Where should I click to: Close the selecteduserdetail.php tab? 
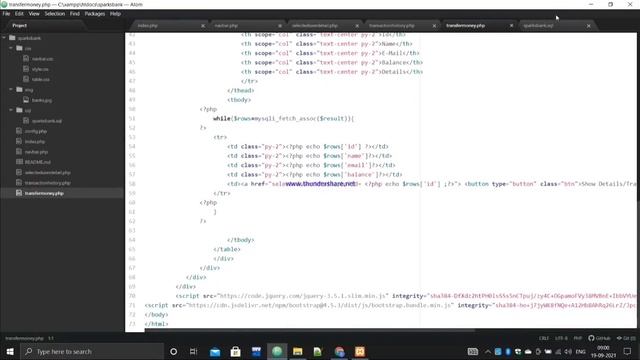tap(357, 26)
